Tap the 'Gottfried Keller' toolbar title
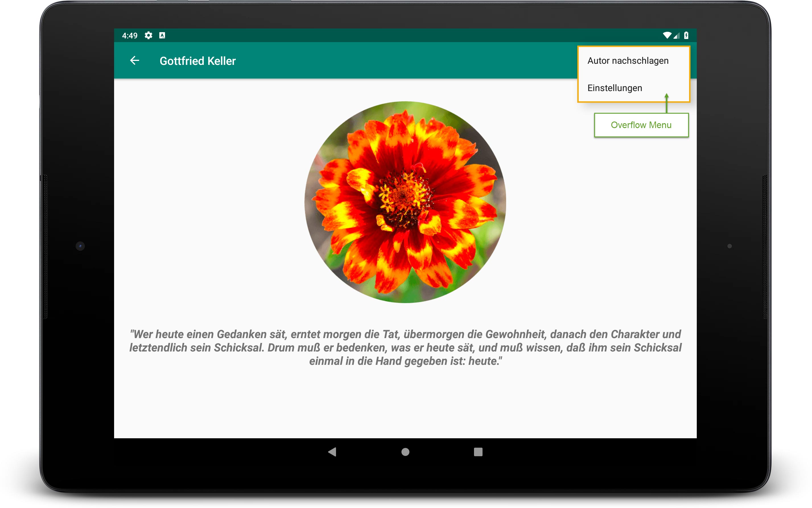The height and width of the screenshot is (508, 812). (x=197, y=61)
